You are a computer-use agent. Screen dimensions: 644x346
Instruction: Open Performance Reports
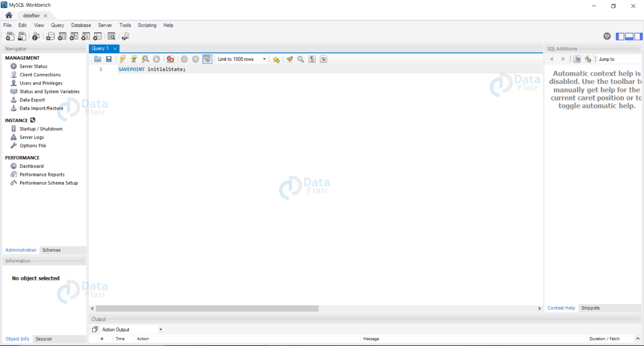click(42, 174)
